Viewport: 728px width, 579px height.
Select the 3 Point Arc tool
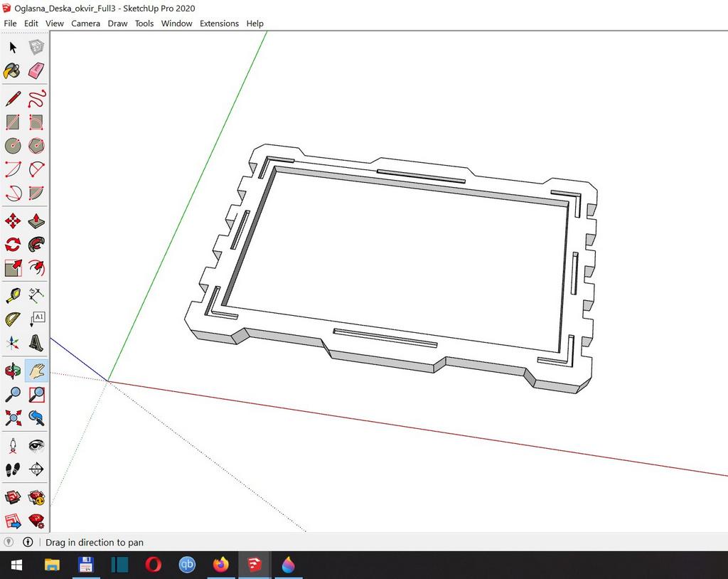[13, 192]
